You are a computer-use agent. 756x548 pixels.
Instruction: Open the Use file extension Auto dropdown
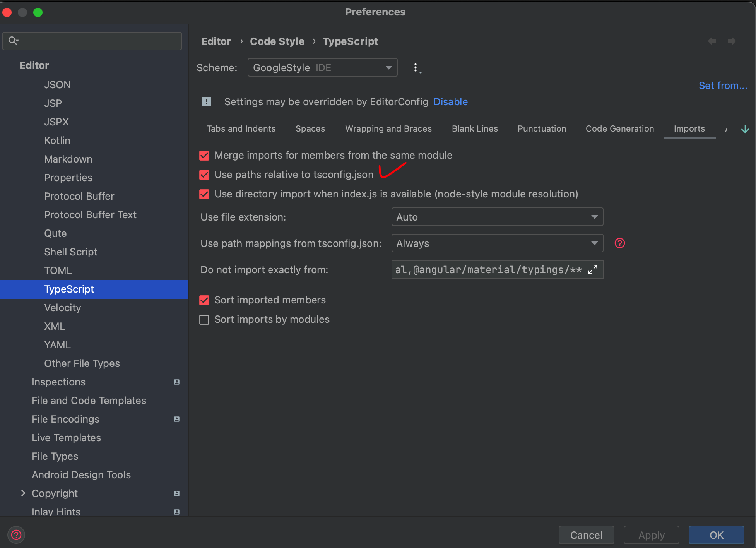[497, 217]
